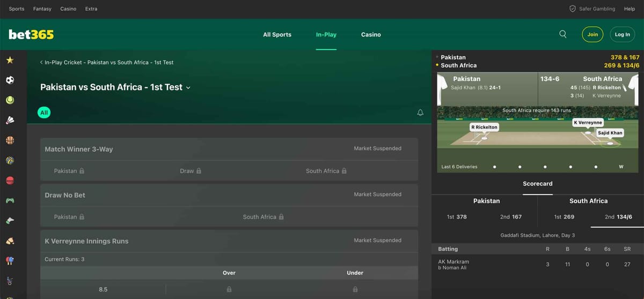View South Africa 2nd innings 134/6 scorecard
The width and height of the screenshot is (644, 299).
618,217
